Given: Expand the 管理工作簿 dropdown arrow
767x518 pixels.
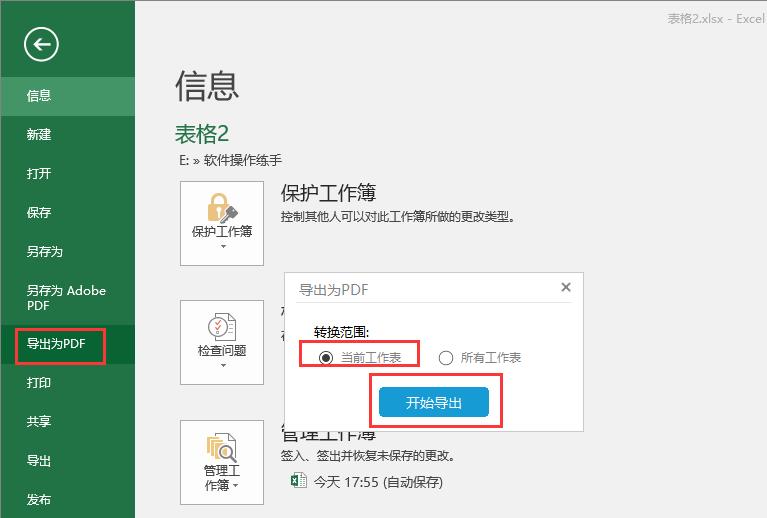Looking at the screenshot, I should click(237, 486).
